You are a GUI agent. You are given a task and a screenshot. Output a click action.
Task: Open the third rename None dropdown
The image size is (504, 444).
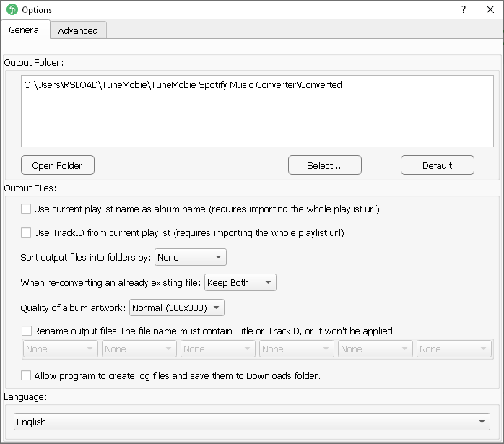click(218, 349)
